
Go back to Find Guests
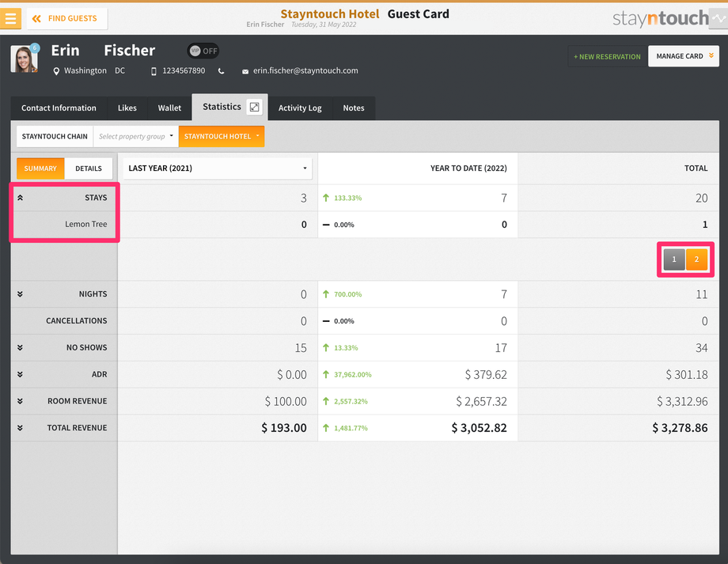click(x=66, y=18)
